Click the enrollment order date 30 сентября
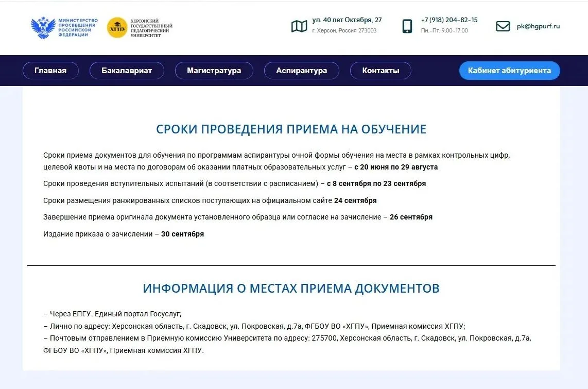The width and height of the screenshot is (588, 389). 183,234
